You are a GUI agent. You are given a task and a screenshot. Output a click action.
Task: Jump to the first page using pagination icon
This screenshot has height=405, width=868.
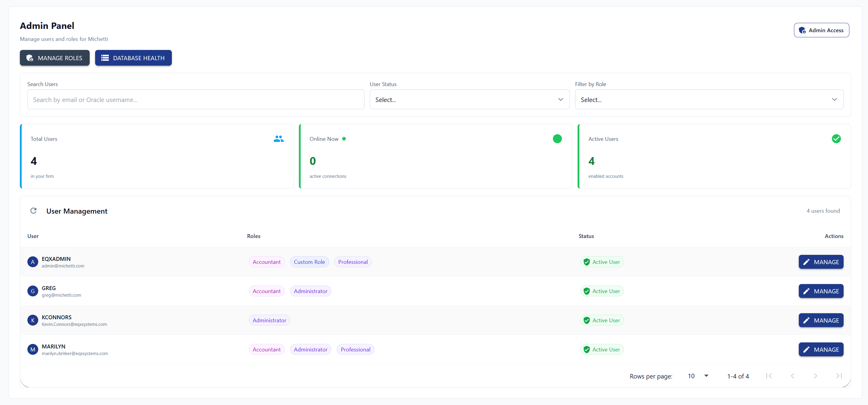[x=769, y=376]
